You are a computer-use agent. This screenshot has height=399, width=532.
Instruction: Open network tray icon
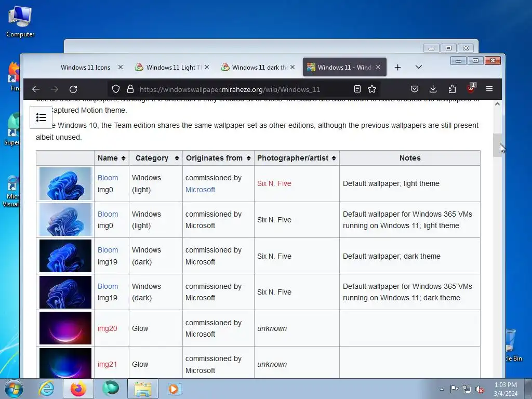(x=467, y=389)
